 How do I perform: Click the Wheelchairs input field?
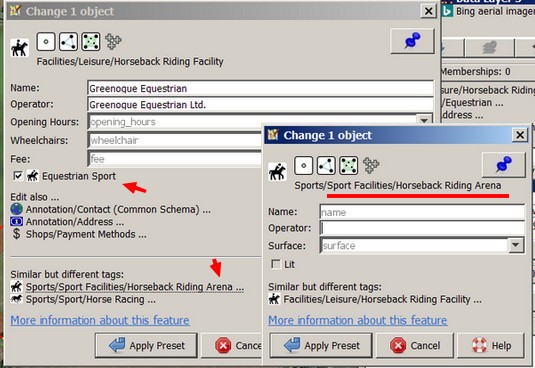175,140
